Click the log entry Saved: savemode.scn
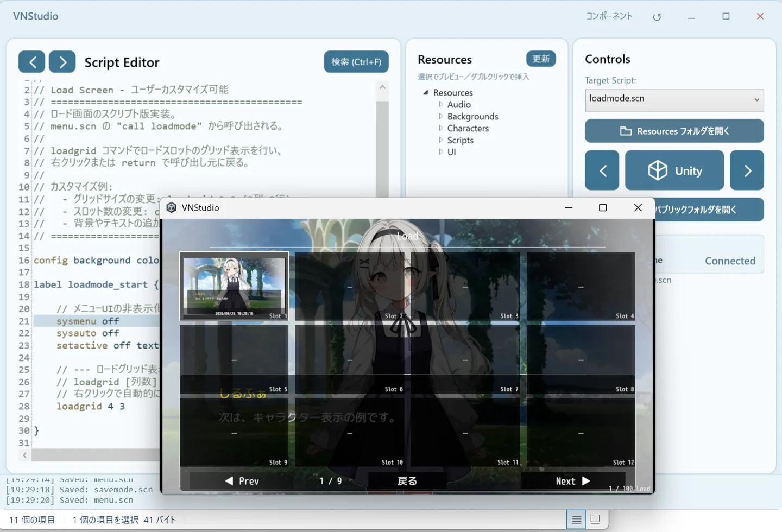The height and width of the screenshot is (532, 782). pos(79,489)
